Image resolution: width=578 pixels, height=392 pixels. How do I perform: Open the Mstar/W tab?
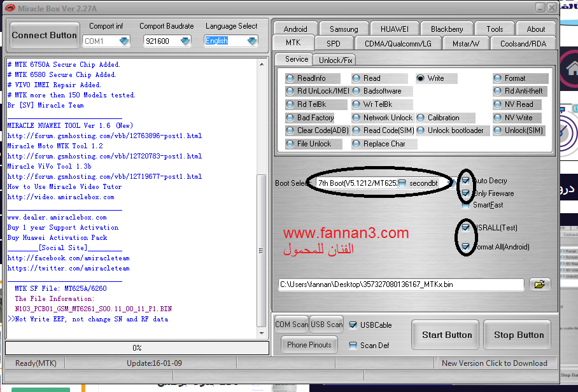tap(465, 43)
